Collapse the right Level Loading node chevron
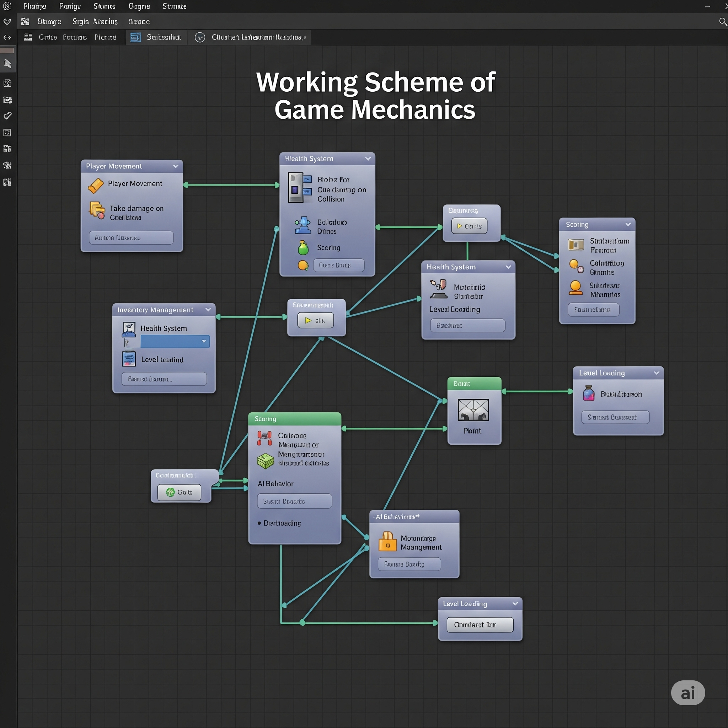 coord(657,373)
